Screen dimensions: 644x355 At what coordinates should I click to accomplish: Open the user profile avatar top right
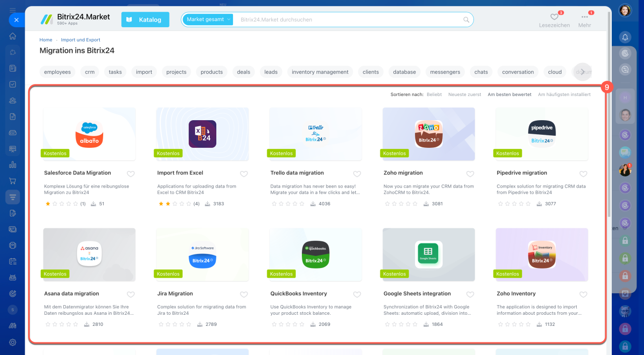click(625, 10)
